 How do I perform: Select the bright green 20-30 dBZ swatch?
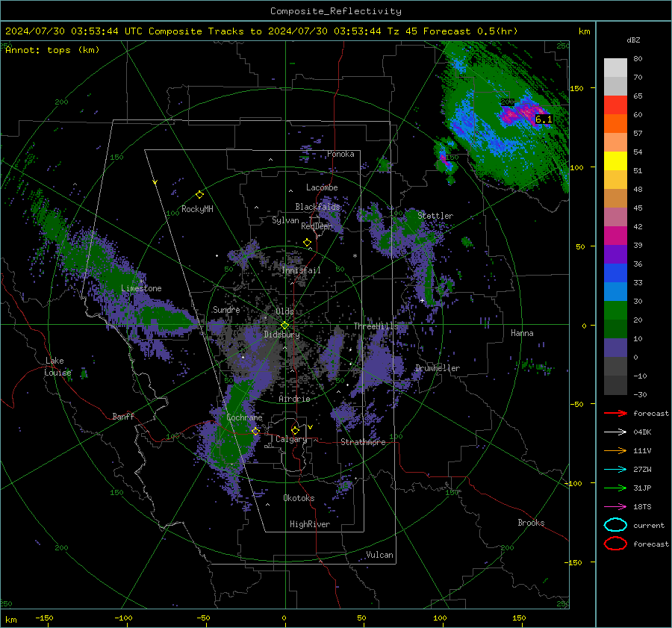click(x=615, y=311)
